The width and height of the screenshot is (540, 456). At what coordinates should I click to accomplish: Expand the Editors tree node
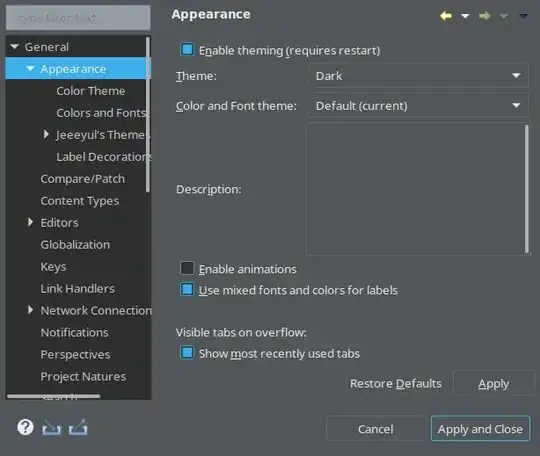coord(30,222)
